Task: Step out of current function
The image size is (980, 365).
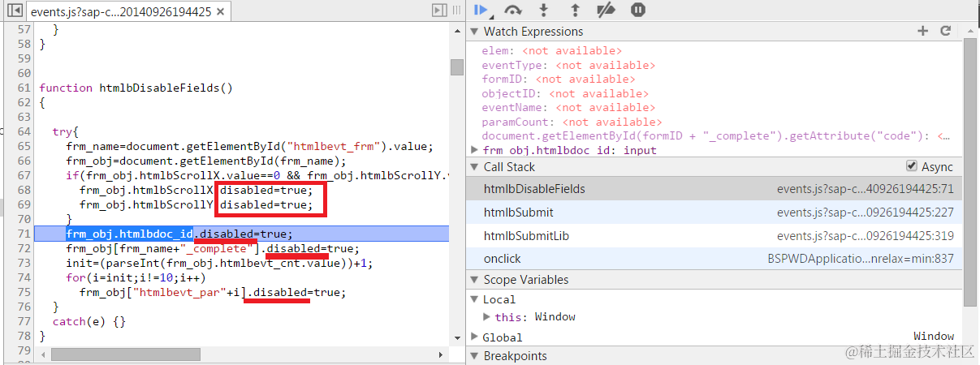Action: coord(575,11)
